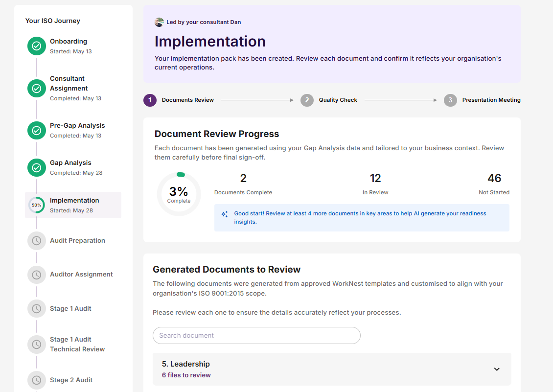The image size is (553, 392).
Task: Click step 1 circle for Documents Review
Action: [x=150, y=100]
